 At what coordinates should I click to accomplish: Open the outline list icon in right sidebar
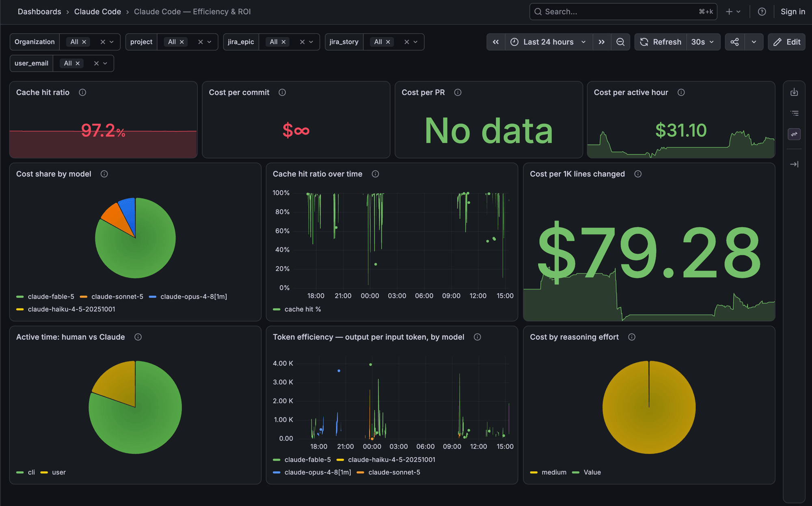click(795, 113)
